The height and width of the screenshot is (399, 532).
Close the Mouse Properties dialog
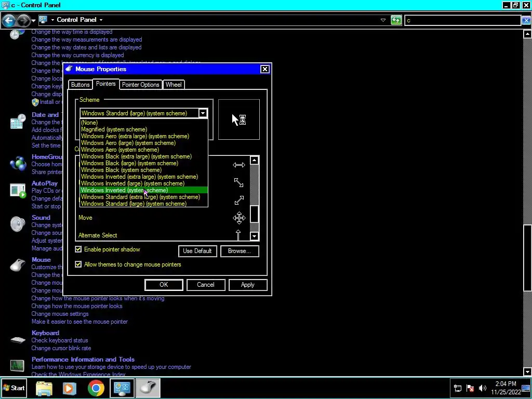[x=264, y=69]
